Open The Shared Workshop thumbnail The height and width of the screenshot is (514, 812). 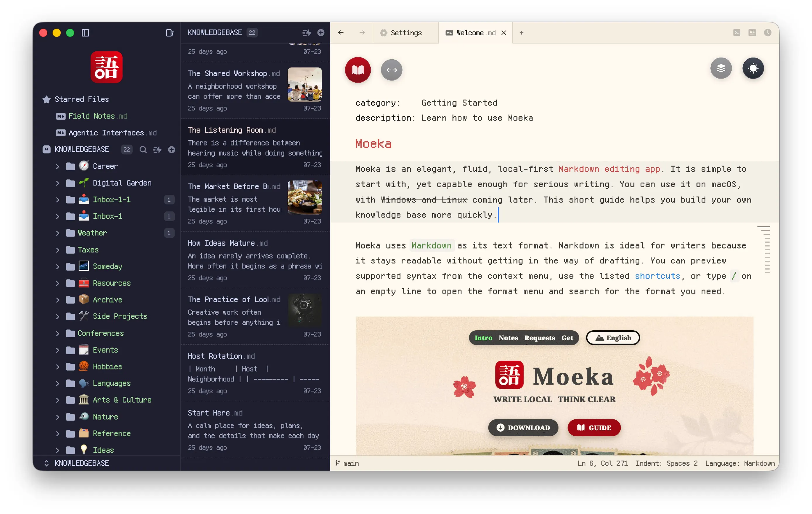(304, 84)
